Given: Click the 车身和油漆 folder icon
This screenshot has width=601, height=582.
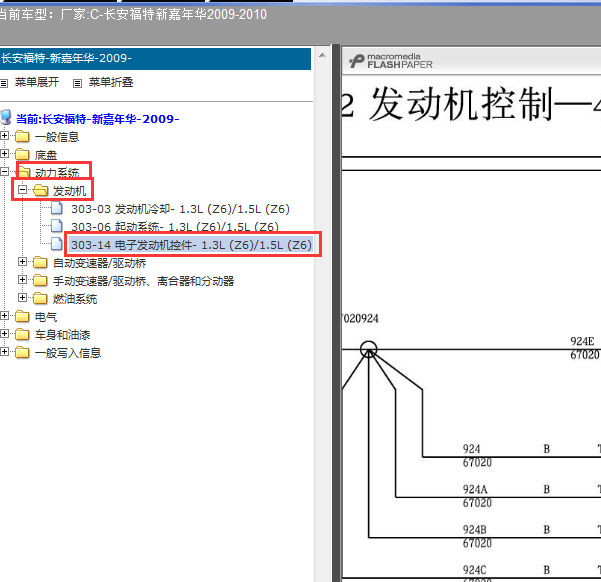Looking at the screenshot, I should [22, 334].
